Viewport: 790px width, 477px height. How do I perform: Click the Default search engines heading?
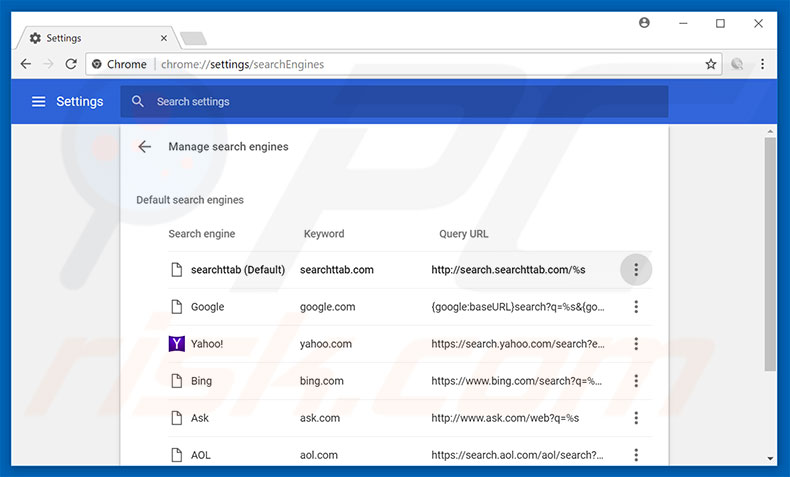coord(190,200)
